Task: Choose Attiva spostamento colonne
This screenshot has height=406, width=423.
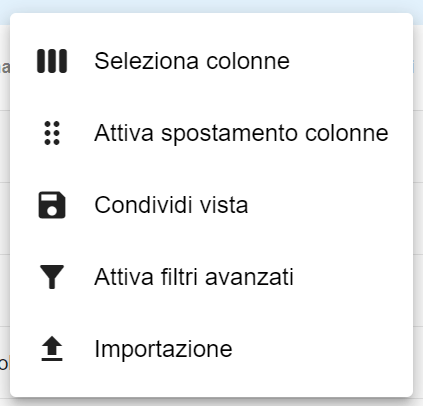Action: pyautogui.click(x=211, y=133)
